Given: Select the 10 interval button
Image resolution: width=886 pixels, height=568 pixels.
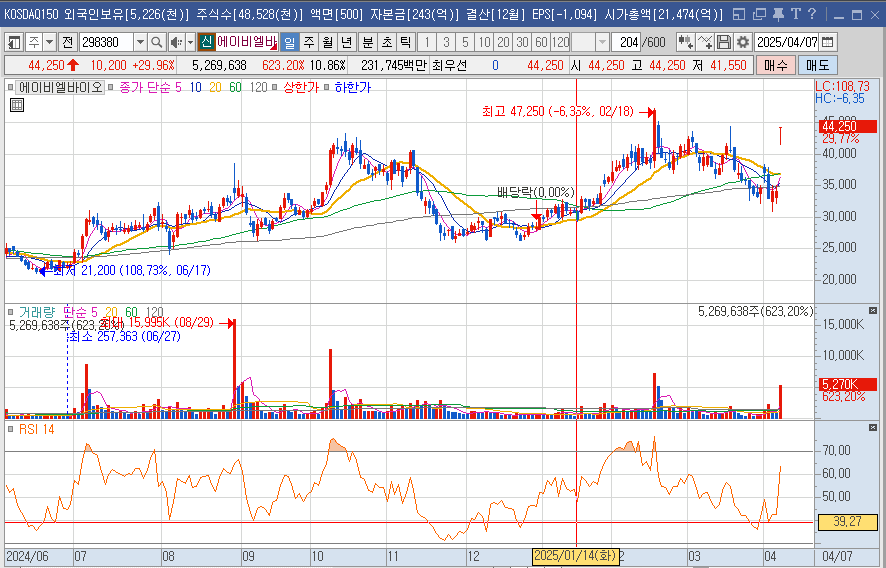Looking at the screenshot, I should pos(484,42).
